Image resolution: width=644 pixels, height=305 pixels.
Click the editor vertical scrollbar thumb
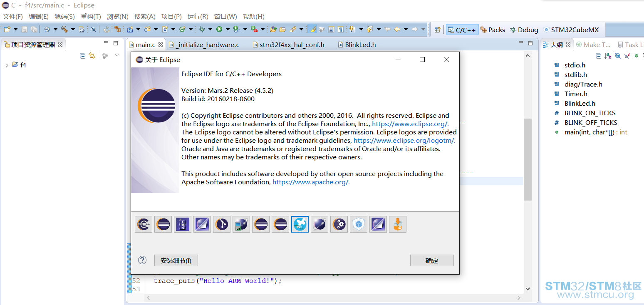(528, 159)
